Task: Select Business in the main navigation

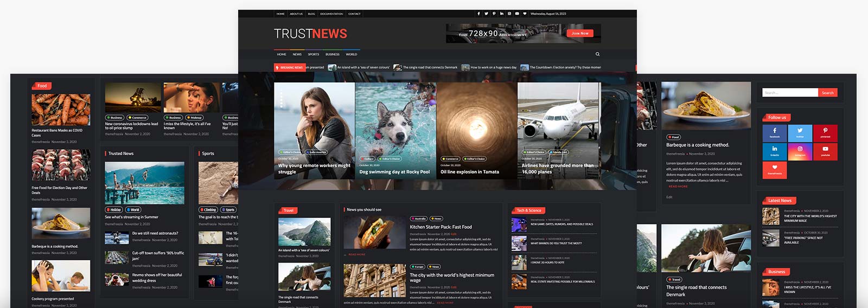Action: [333, 54]
